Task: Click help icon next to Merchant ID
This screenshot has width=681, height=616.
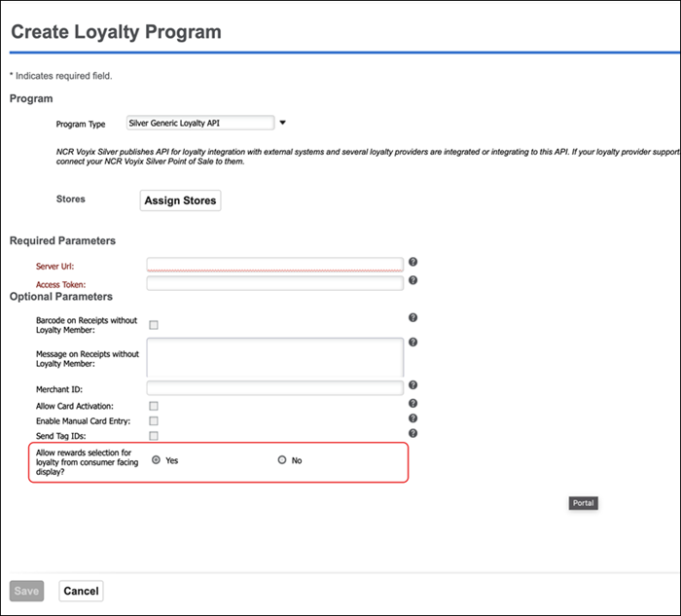Action: click(x=412, y=385)
